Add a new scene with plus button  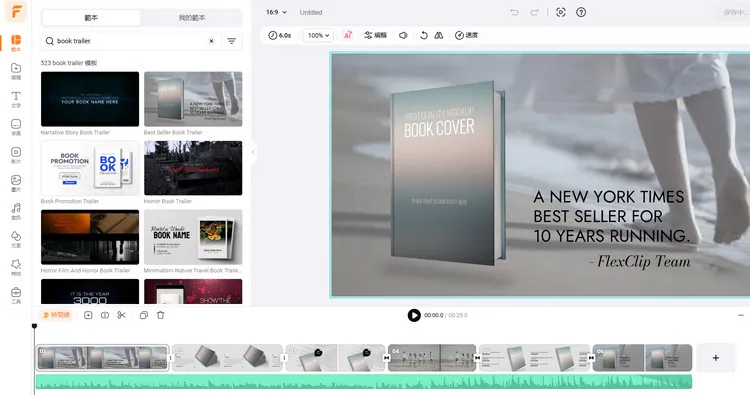[x=716, y=358]
